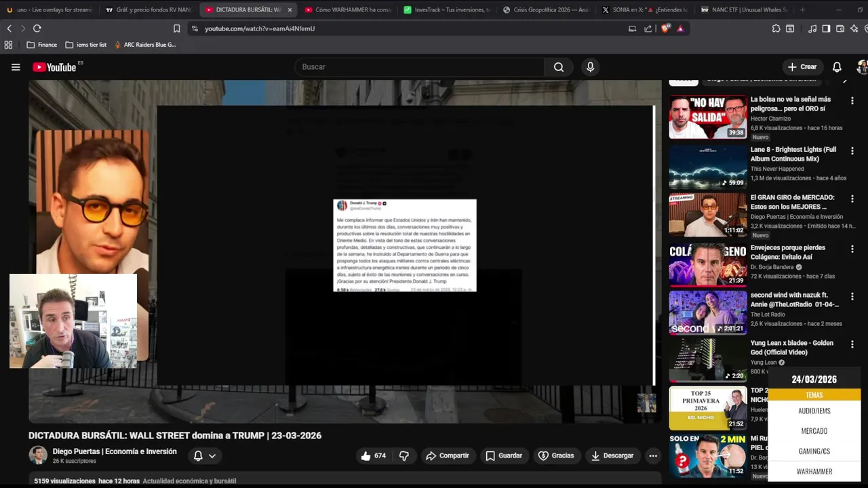This screenshot has width=868, height=488.
Task: Open browser extensions puzzle icon
Action: click(776, 28)
